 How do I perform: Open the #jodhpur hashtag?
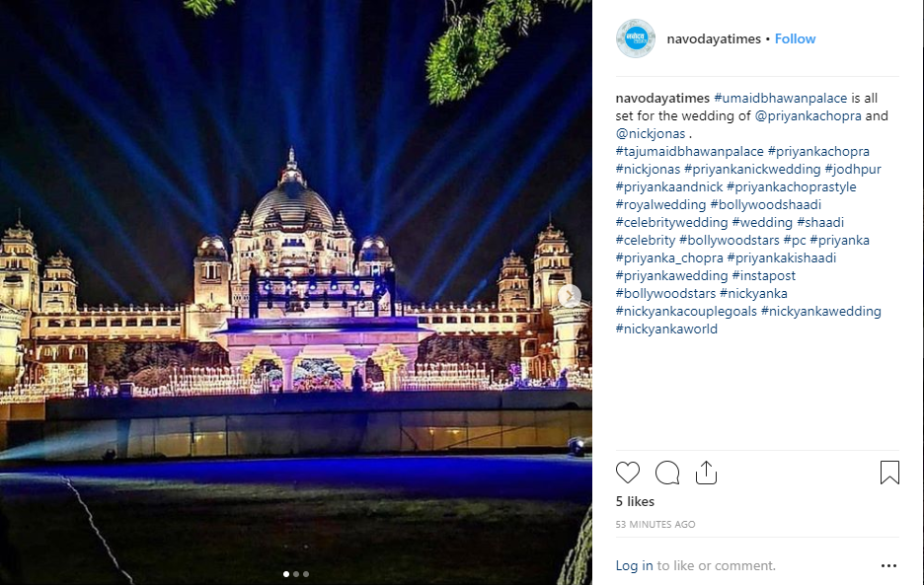coord(853,169)
